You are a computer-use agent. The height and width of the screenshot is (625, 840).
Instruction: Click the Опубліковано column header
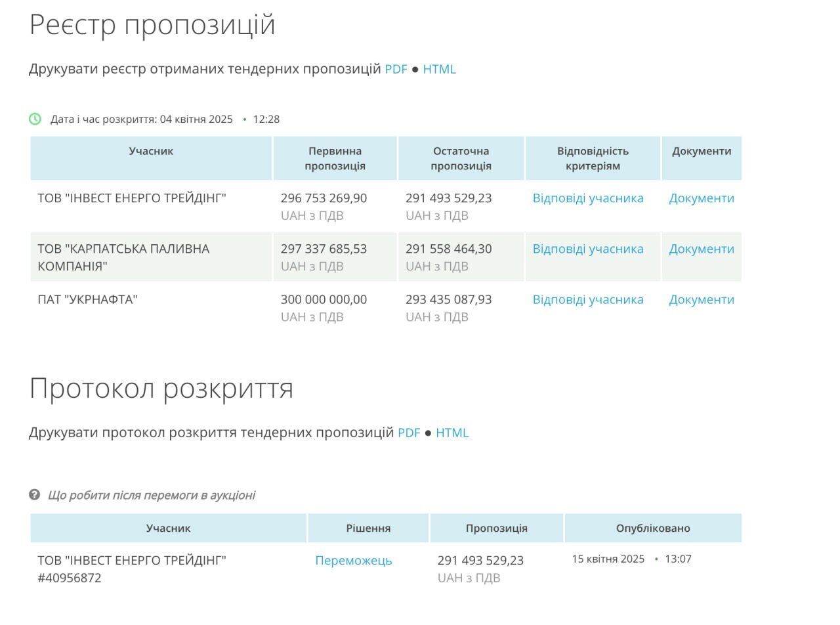[653, 528]
